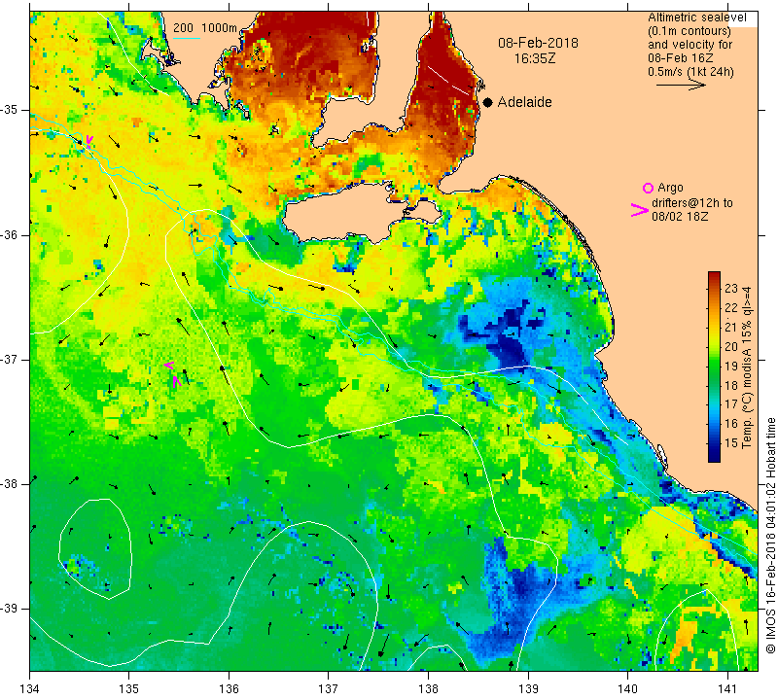Image resolution: width=778 pixels, height=700 pixels.
Task: Click the color bar value 20
Action: coord(731,347)
